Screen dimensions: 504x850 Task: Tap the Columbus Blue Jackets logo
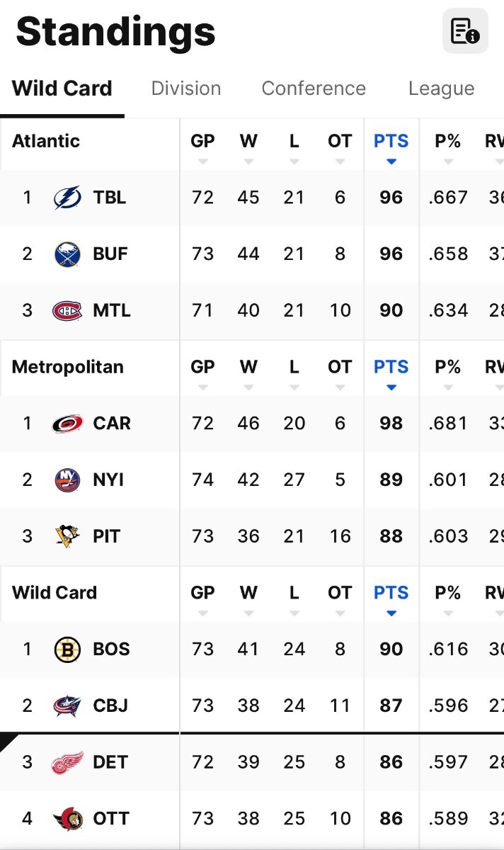67,705
